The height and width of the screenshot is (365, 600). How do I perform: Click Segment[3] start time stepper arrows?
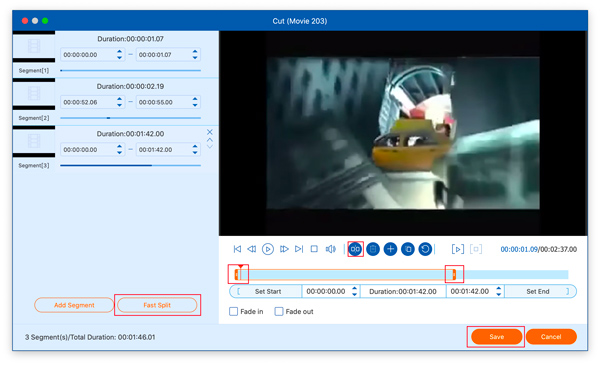coord(119,150)
